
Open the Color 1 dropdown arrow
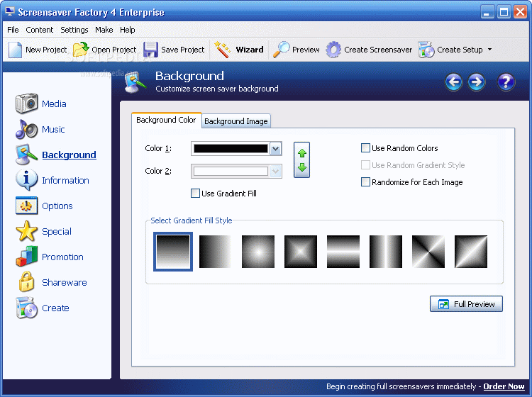pyautogui.click(x=275, y=148)
